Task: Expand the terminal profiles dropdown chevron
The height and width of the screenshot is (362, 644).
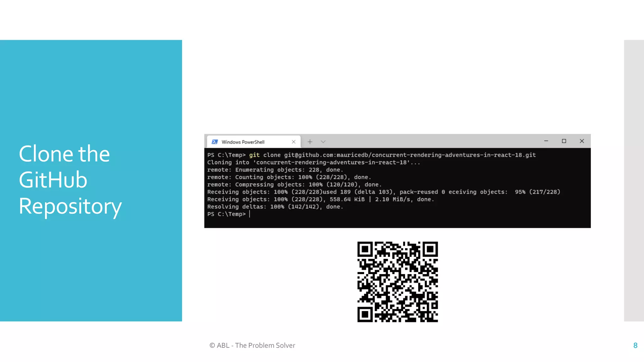Action: 323,142
